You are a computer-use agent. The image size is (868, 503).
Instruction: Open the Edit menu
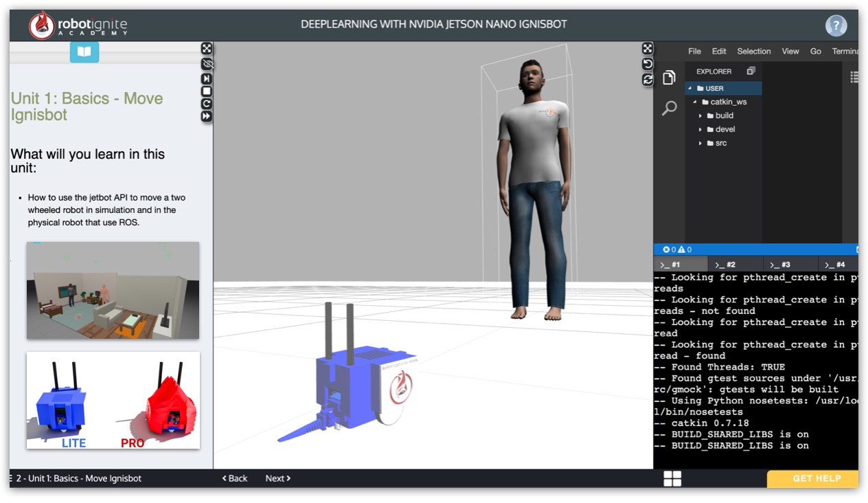[719, 52]
